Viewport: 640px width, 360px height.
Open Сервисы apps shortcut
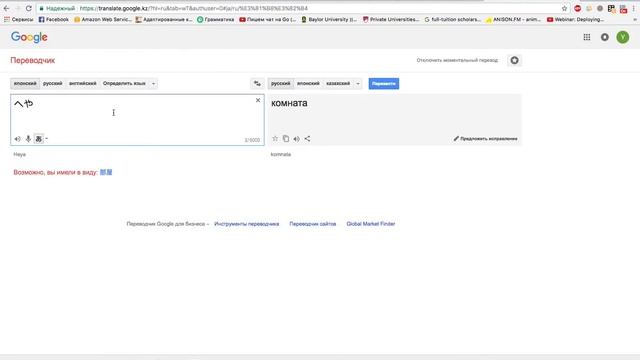tap(19, 19)
